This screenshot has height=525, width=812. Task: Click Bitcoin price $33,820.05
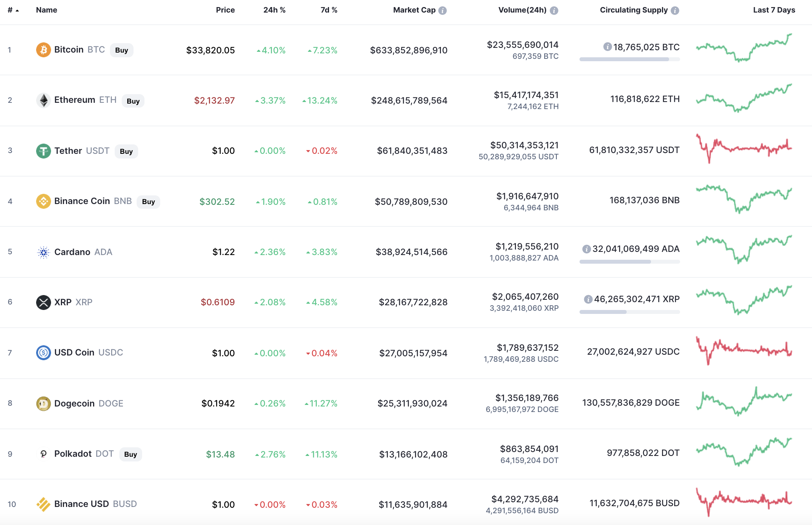(210, 50)
